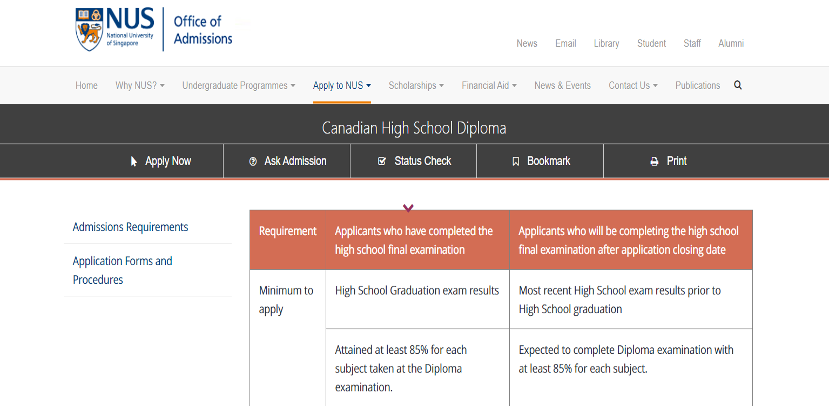Screen dimensions: 830x406
Task: Click the Bookmark icon
Action: click(515, 161)
